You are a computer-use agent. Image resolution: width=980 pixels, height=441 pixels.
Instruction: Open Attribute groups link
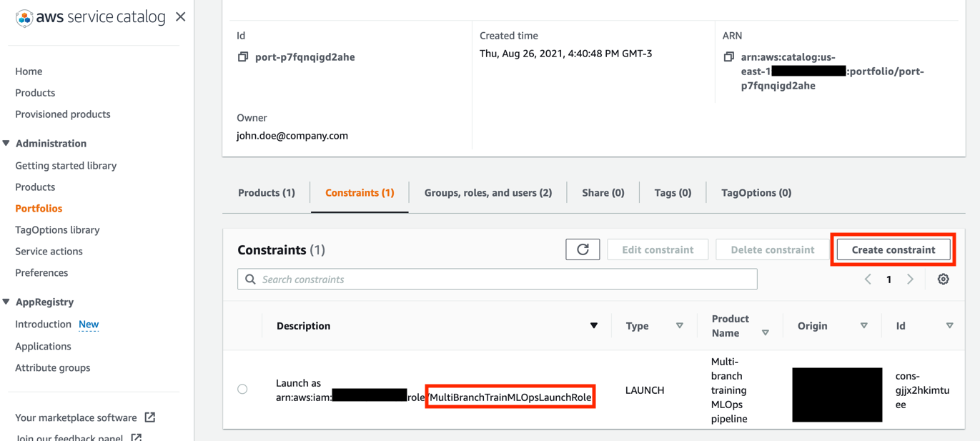point(53,368)
